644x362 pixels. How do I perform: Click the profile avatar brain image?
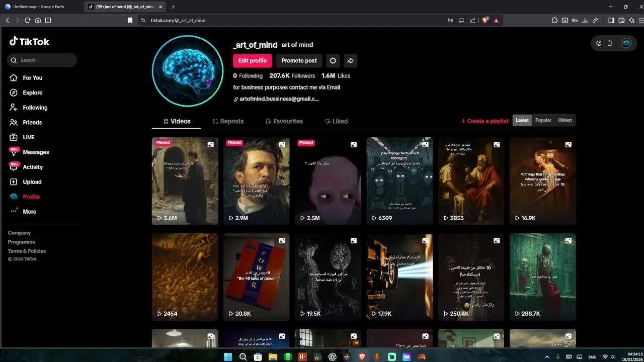(x=188, y=71)
